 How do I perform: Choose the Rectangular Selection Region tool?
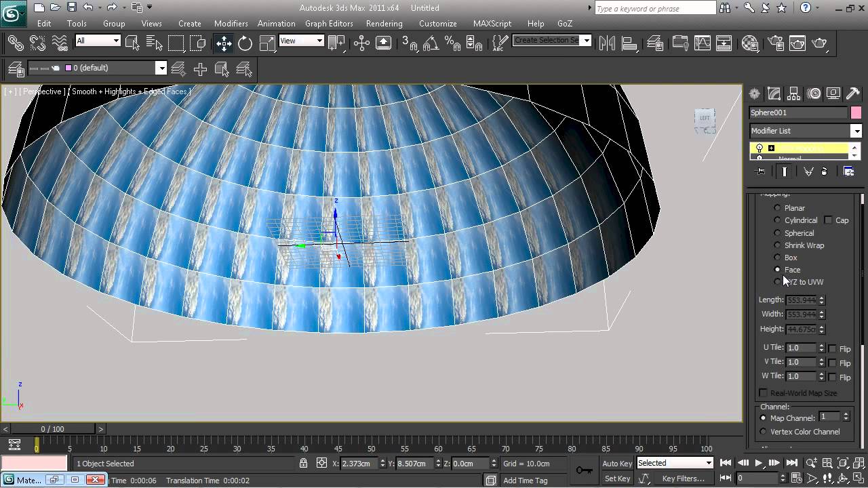coord(176,43)
